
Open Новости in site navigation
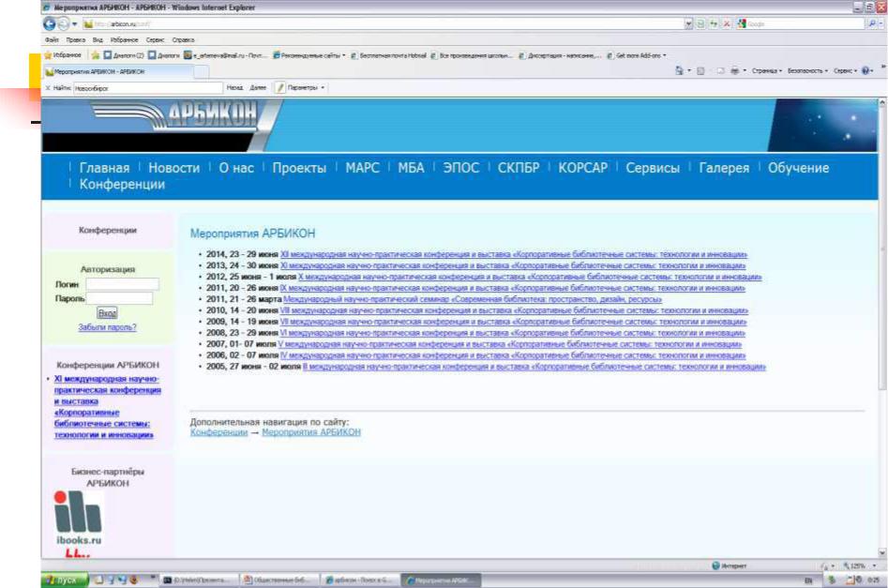[x=173, y=168]
